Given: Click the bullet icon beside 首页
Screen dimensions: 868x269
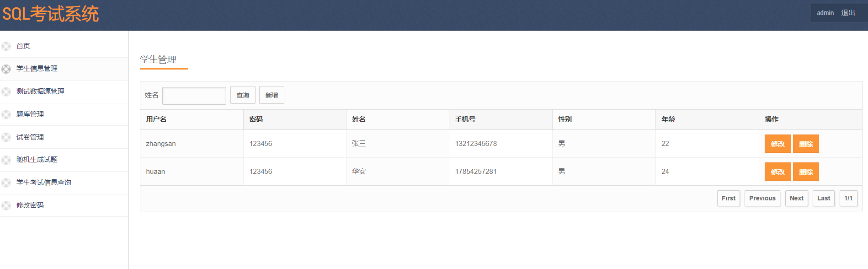Looking at the screenshot, I should coord(6,46).
